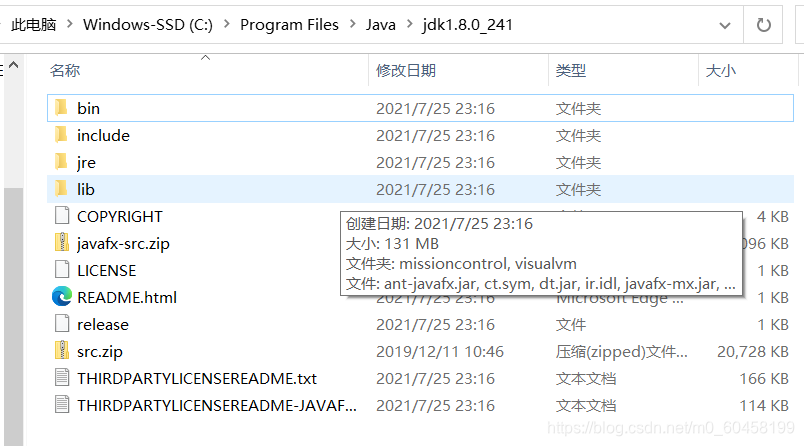Sort by 修改日期 column header
The height and width of the screenshot is (446, 804).
[x=406, y=70]
